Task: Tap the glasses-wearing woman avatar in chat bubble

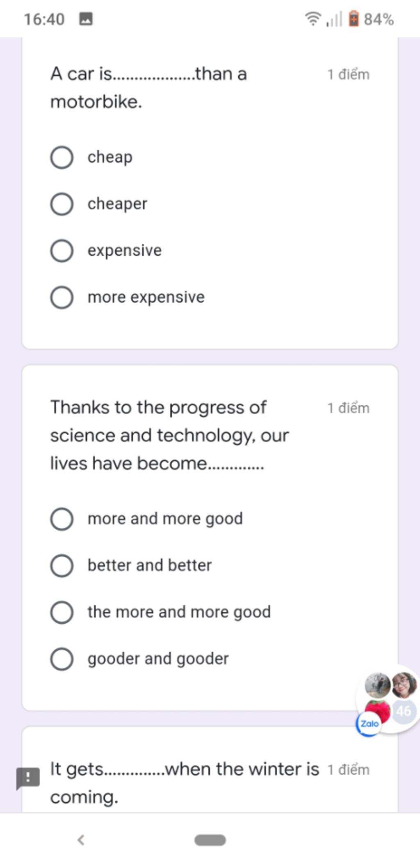Action: click(404, 685)
